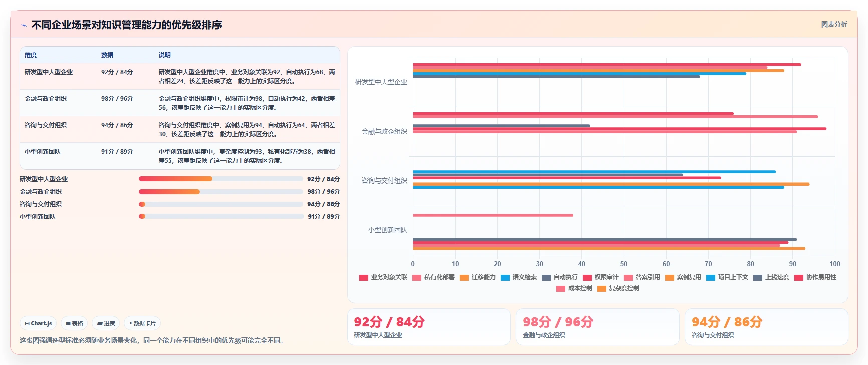
Task: Open the 92分 / 84分 summary card
Action: tap(429, 327)
